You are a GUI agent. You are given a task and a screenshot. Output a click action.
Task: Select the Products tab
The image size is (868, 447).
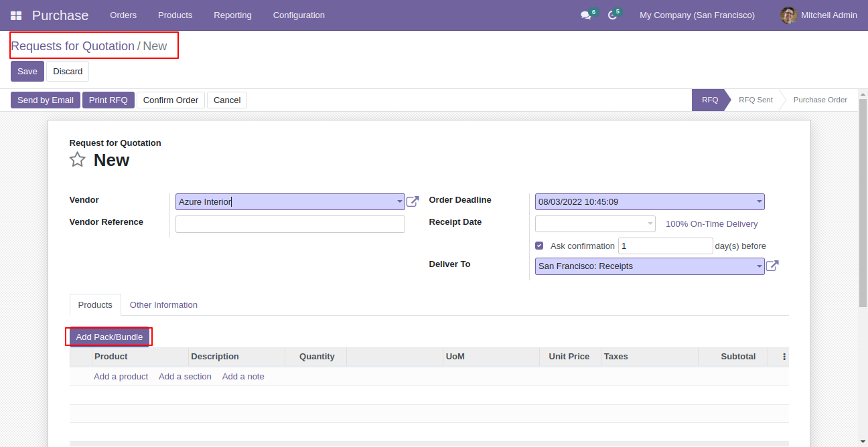[95, 304]
